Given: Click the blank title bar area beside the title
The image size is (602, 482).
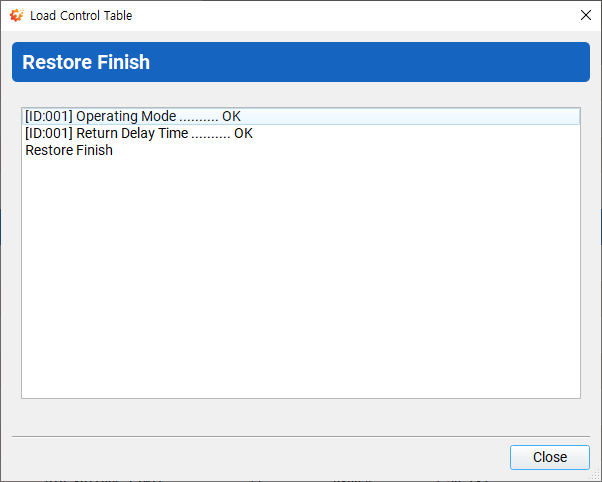Looking at the screenshot, I should coord(353,15).
